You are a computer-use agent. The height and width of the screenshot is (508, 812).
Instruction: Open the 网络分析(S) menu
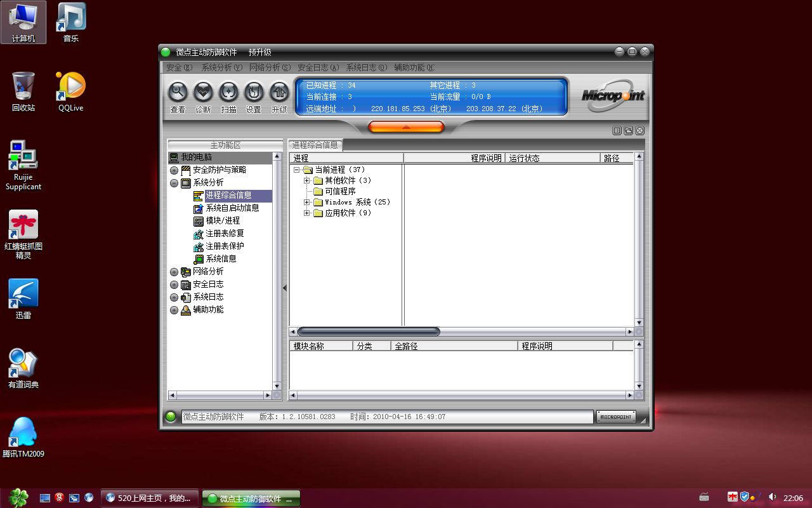[270, 67]
